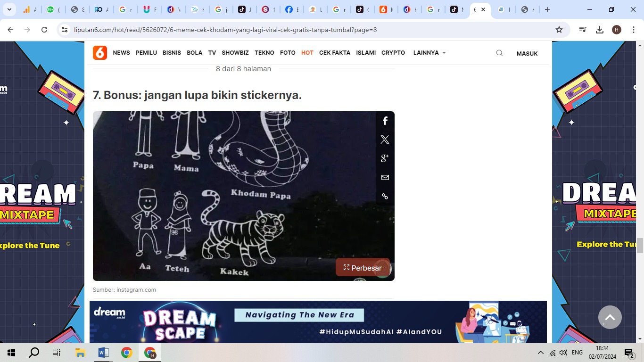
Task: Email the article using the envelope icon
Action: tap(385, 177)
